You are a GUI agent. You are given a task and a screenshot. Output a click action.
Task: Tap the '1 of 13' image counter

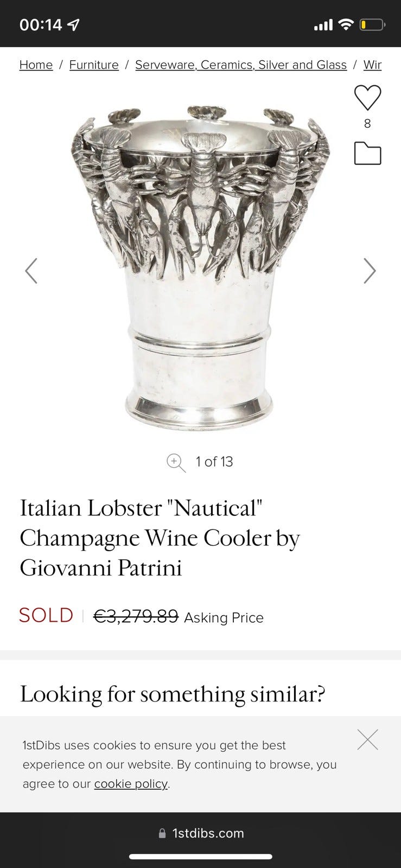(214, 462)
